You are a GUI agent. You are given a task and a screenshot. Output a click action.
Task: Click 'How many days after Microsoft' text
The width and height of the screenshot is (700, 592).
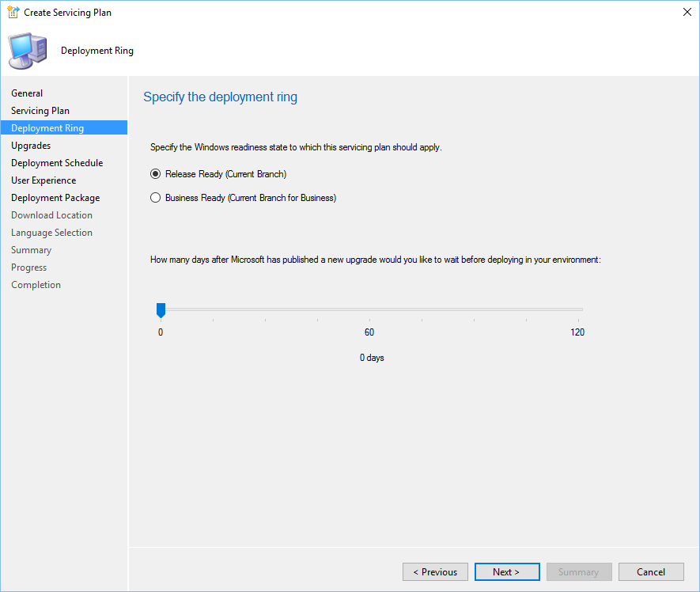376,260
